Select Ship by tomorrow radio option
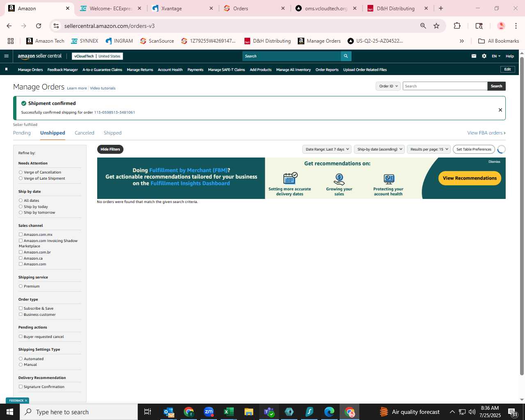The image size is (525, 420). [21, 212]
